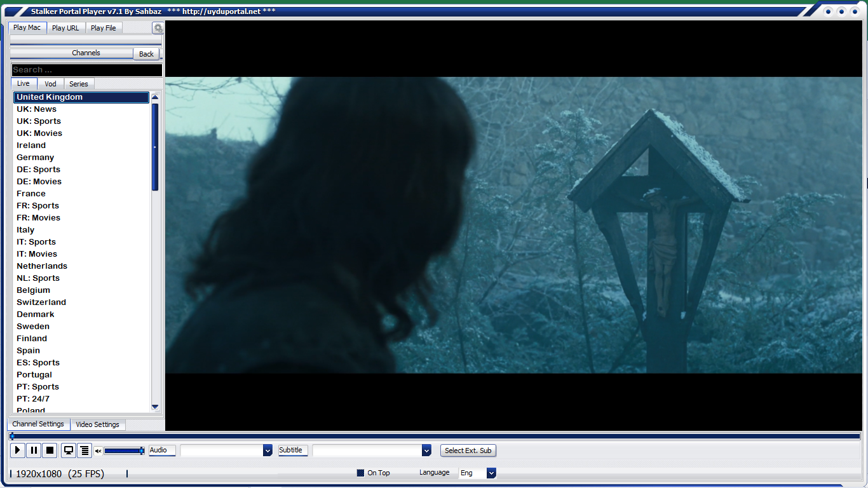Click the video seek progress bar

click(x=435, y=437)
